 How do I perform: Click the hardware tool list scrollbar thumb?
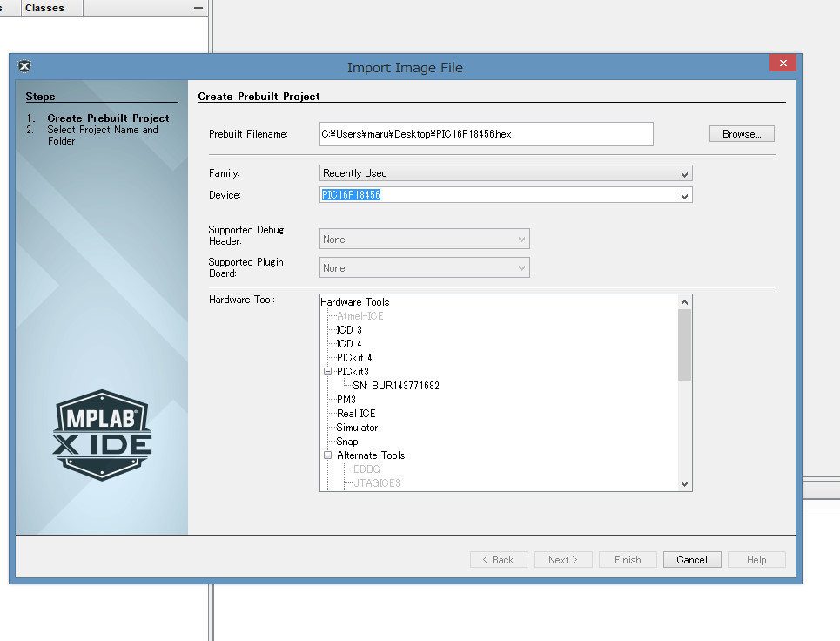[684, 345]
